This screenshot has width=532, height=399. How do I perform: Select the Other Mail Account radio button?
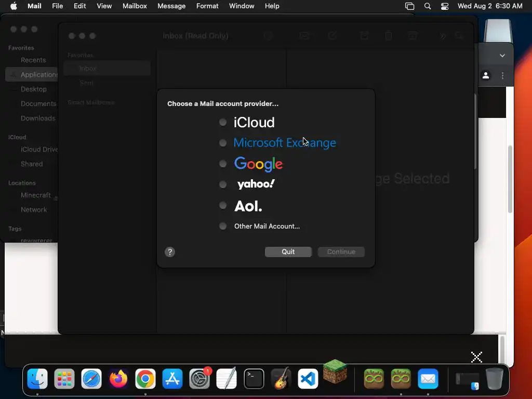pyautogui.click(x=222, y=226)
